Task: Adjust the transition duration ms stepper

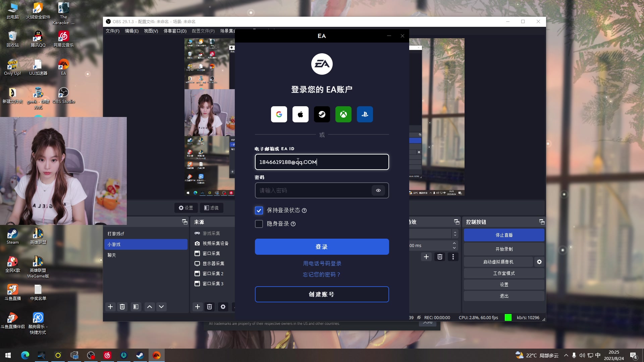Action: click(454, 245)
